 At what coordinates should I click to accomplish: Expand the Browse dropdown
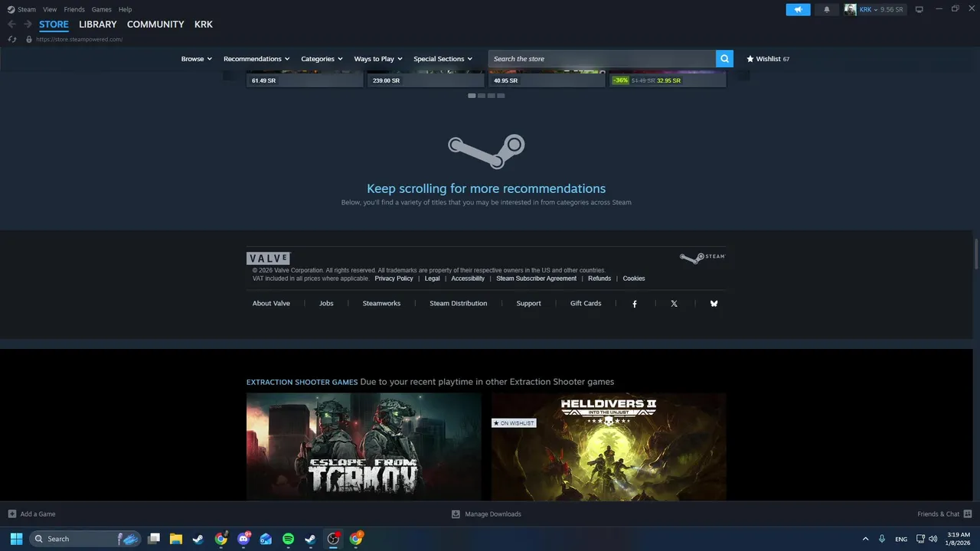(x=197, y=59)
